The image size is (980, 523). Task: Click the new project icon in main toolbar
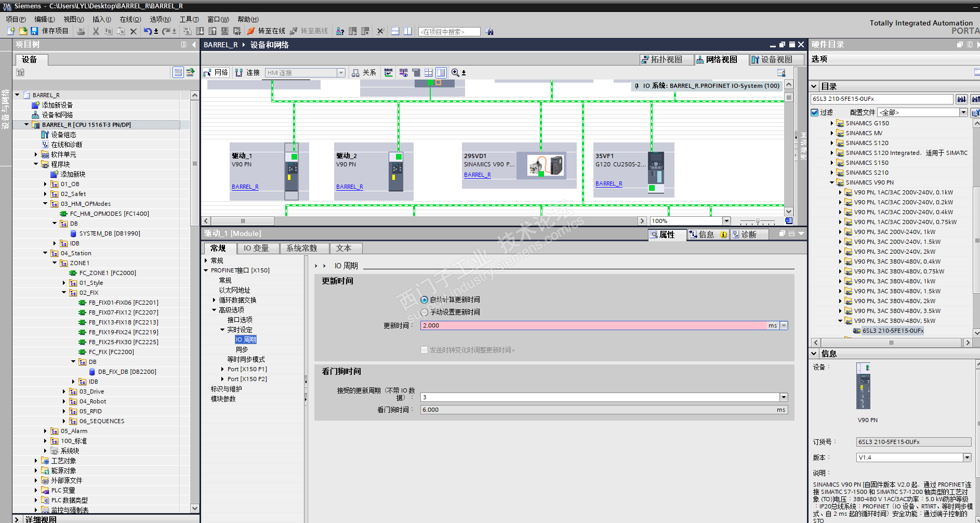click(11, 31)
